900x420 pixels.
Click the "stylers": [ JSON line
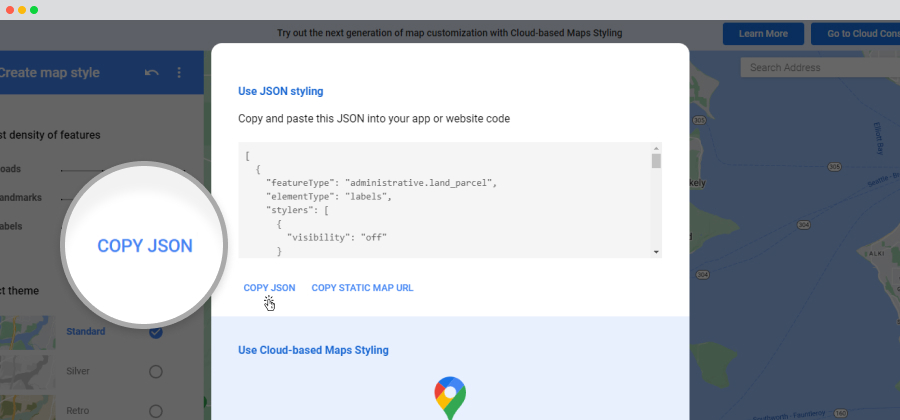click(297, 210)
